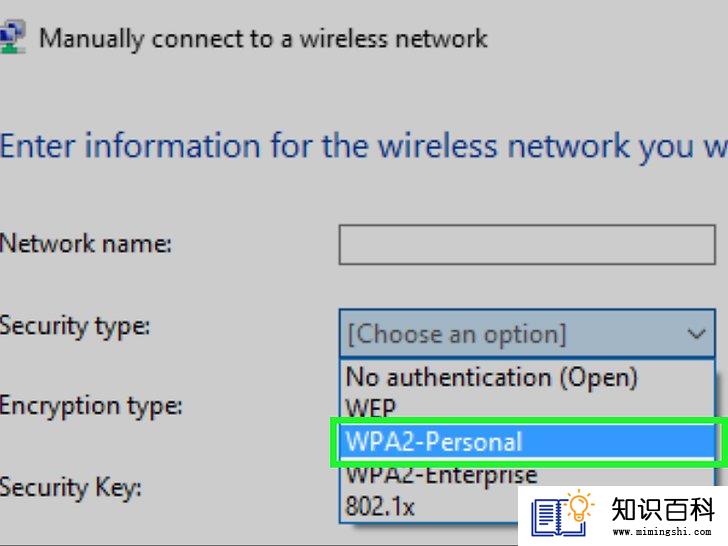This screenshot has width=728, height=546.
Task: Click the Network name label
Action: 85,243
